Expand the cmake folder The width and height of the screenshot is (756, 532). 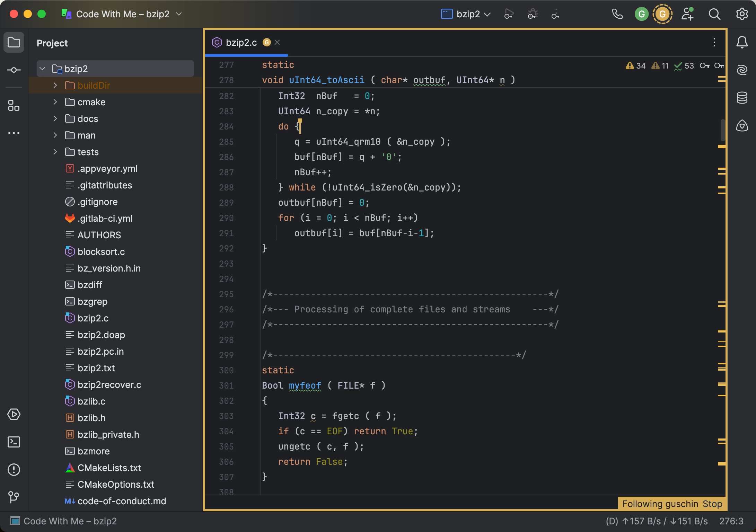(55, 102)
